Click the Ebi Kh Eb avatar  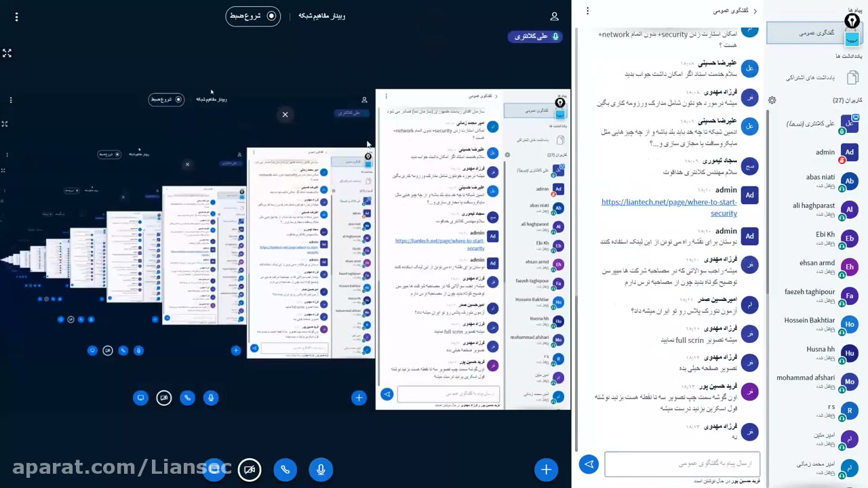point(849,239)
